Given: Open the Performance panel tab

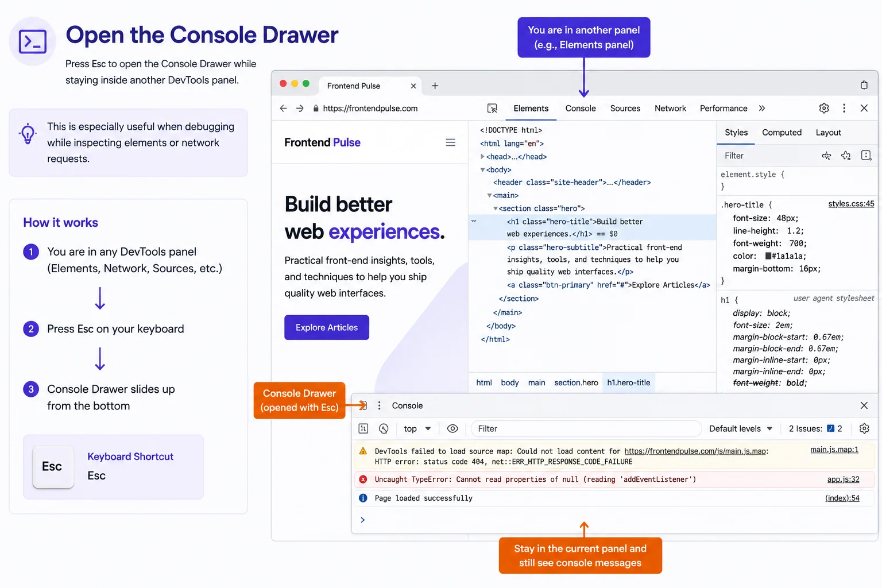Looking at the screenshot, I should [724, 108].
